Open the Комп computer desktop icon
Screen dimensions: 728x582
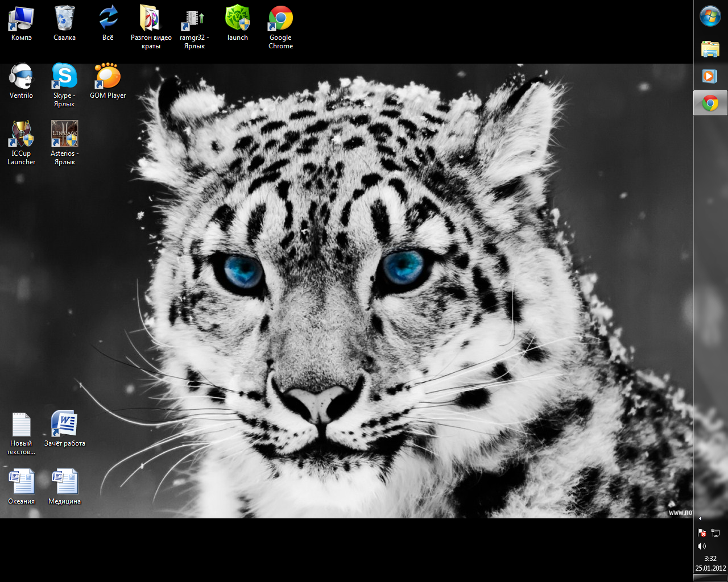click(22, 18)
